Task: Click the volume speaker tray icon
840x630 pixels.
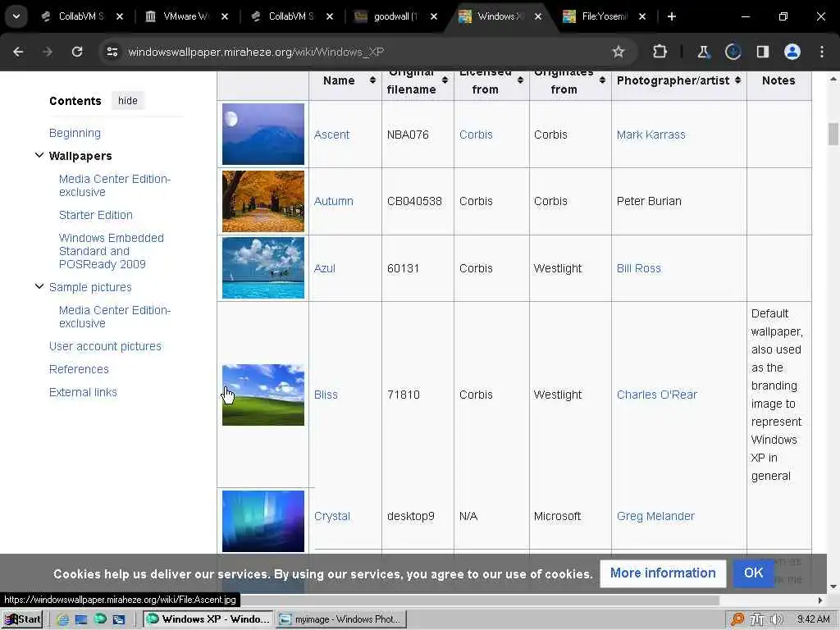Action: 776,619
